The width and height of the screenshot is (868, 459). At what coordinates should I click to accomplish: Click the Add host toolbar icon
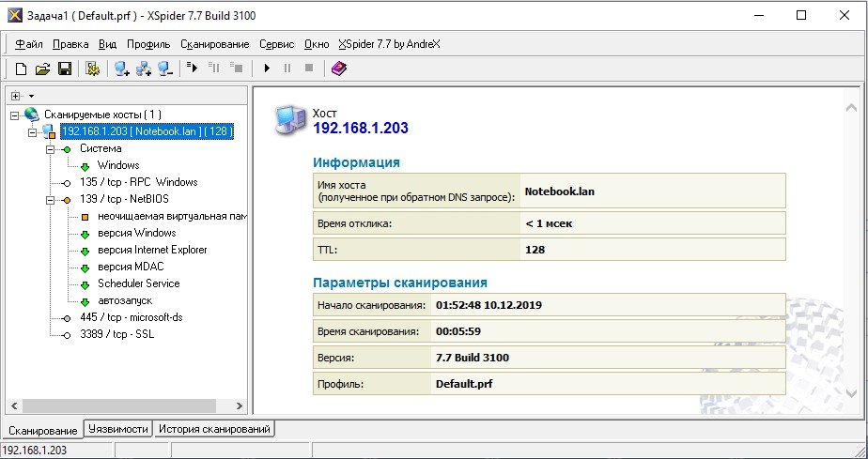[122, 69]
